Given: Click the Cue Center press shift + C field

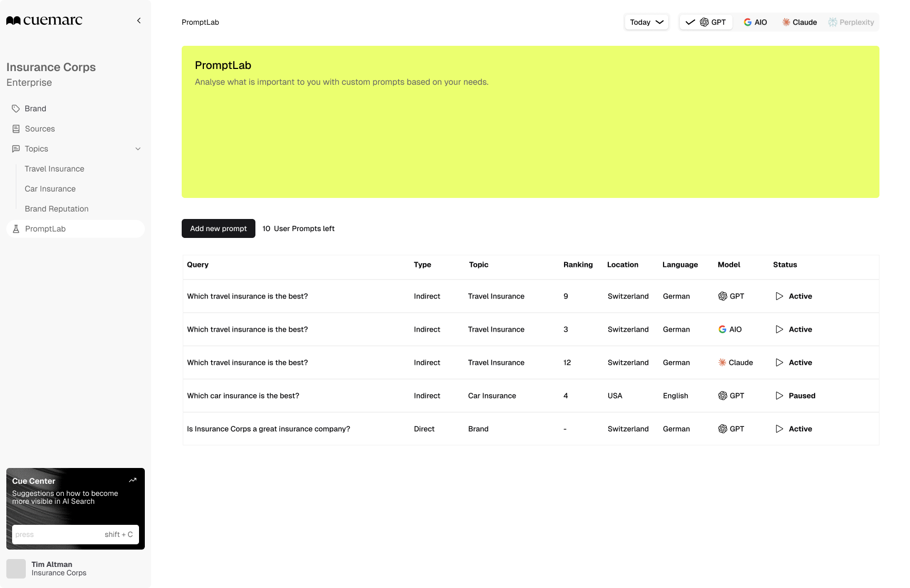Looking at the screenshot, I should pyautogui.click(x=75, y=534).
